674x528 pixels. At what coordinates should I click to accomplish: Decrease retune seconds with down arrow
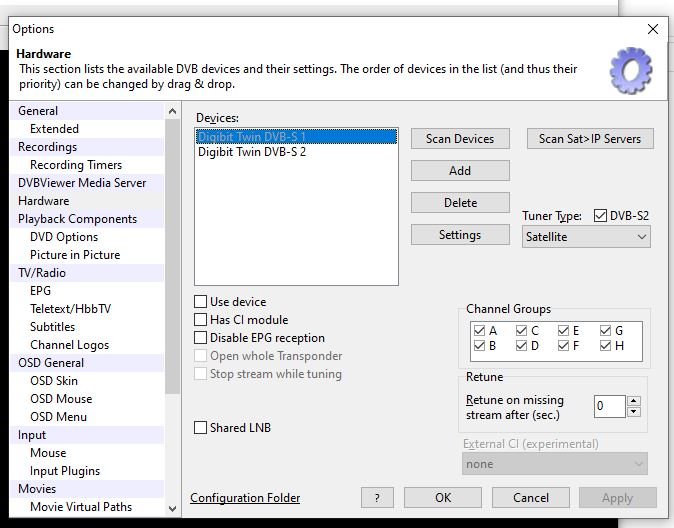click(x=633, y=412)
